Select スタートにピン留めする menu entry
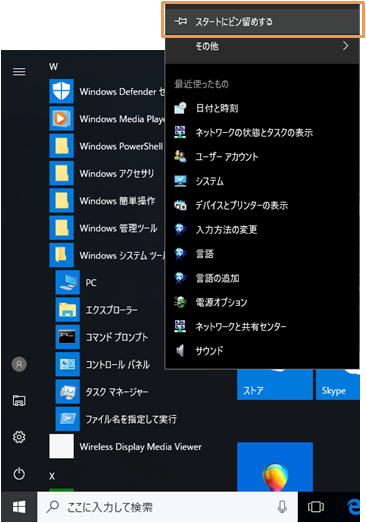This screenshot has width=366, height=523. coord(263,21)
